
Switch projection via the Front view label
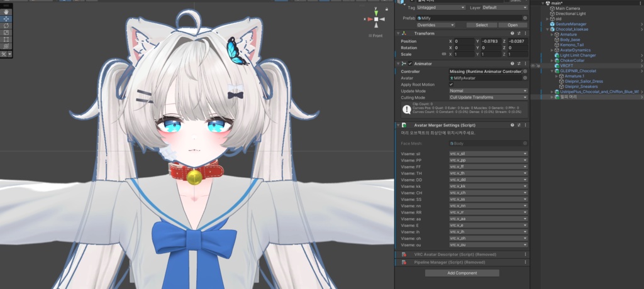click(376, 36)
